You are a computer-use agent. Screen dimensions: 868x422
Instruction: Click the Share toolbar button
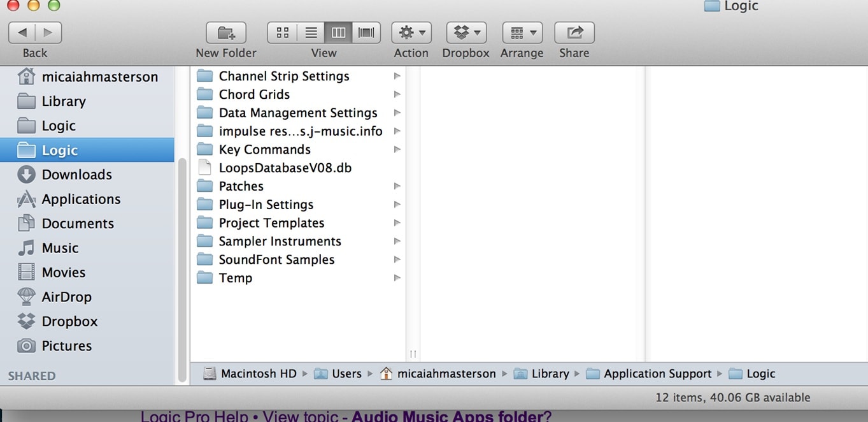(x=574, y=33)
